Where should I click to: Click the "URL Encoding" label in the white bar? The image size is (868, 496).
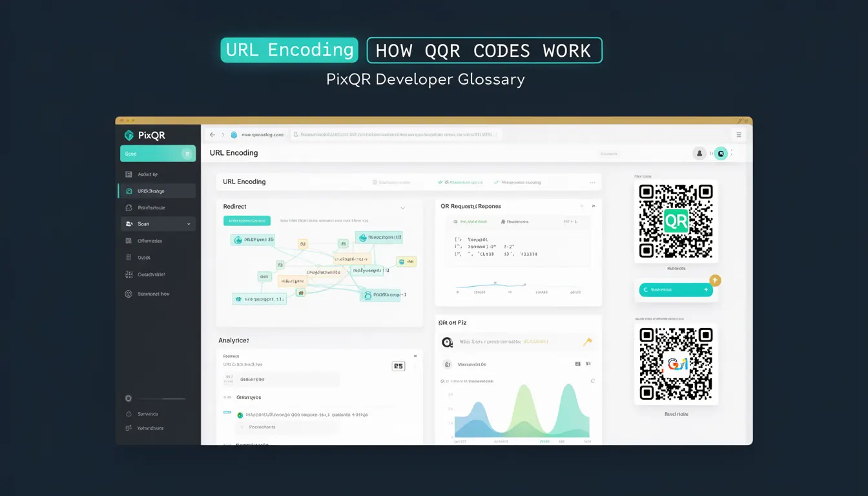tap(244, 182)
